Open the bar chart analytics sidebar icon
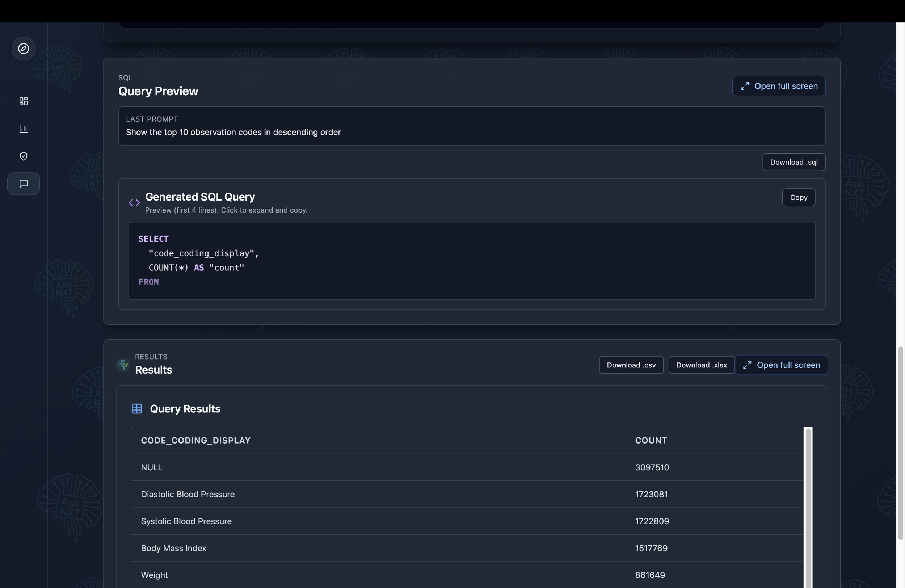 pyautogui.click(x=24, y=129)
